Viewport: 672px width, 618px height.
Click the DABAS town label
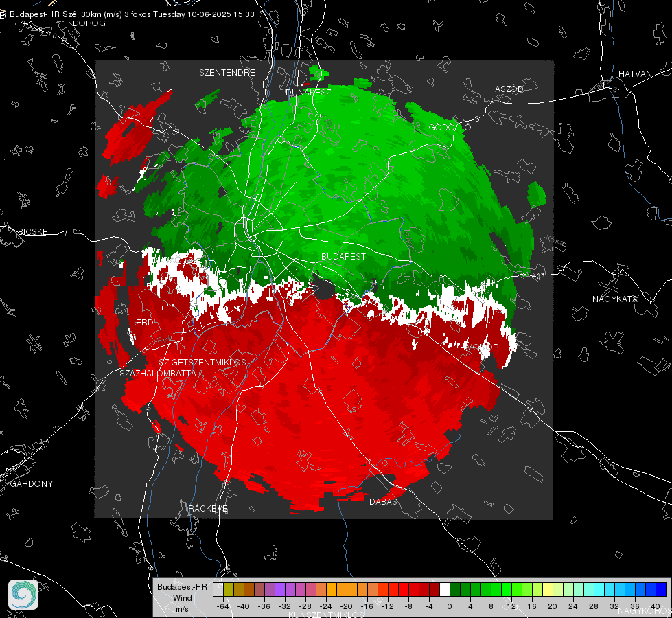point(383,501)
